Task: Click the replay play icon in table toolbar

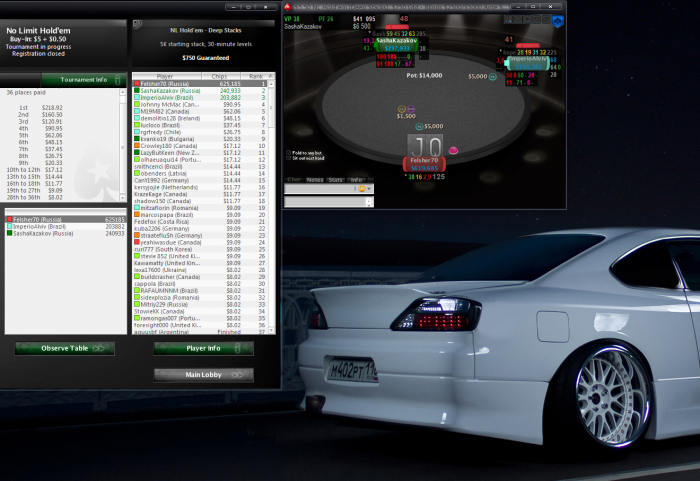Action: 527,20
